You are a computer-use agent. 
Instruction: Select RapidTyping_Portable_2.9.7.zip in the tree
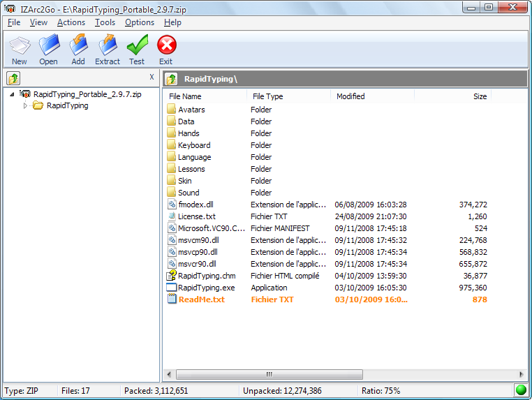(x=87, y=94)
